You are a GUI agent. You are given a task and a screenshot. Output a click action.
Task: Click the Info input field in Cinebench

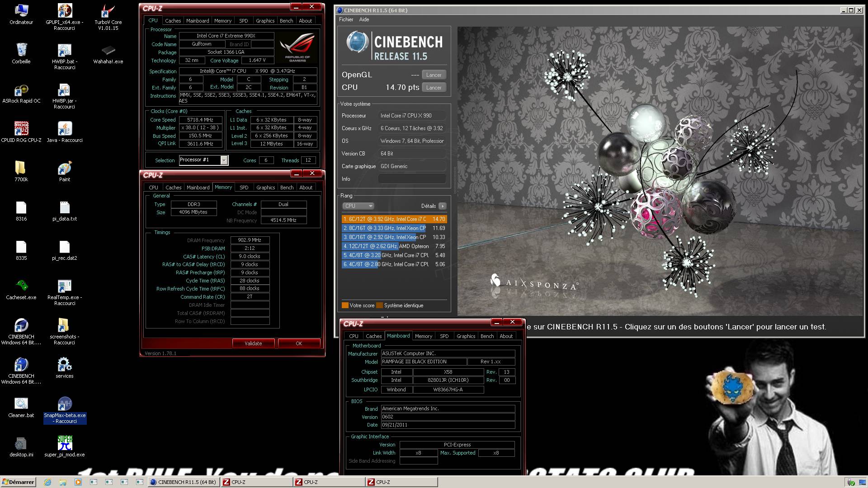point(412,179)
